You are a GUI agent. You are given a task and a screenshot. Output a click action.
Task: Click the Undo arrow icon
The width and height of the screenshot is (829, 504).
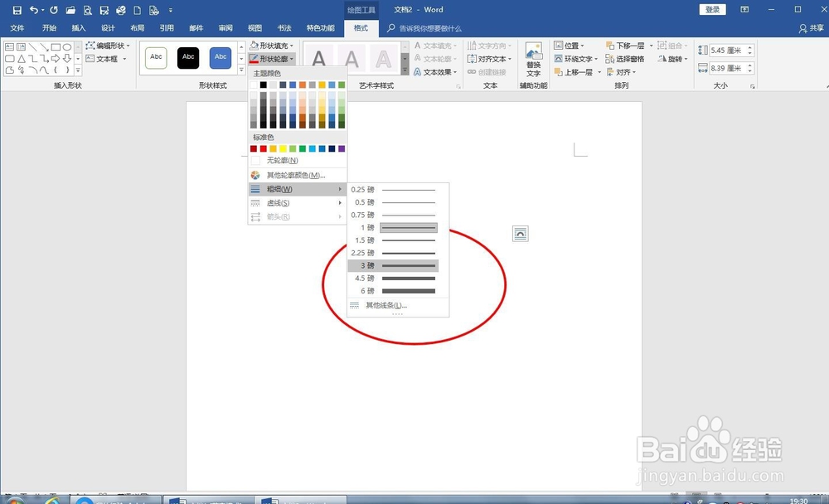[x=34, y=10]
